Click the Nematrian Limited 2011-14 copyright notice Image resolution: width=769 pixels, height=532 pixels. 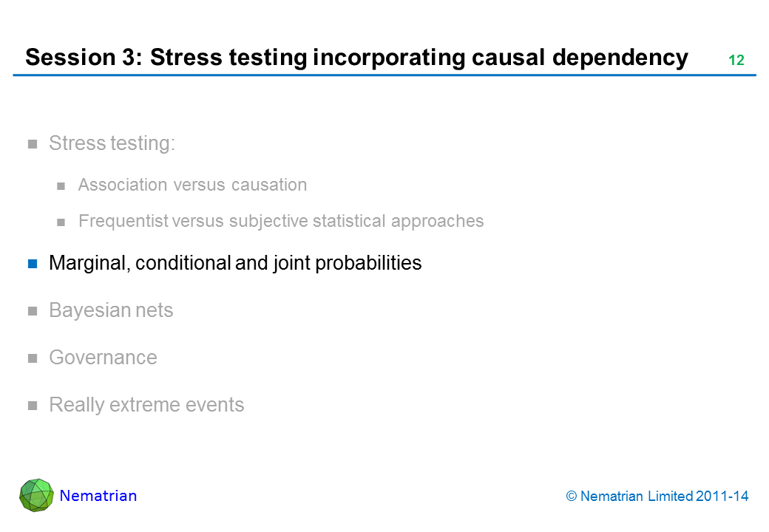click(x=657, y=497)
